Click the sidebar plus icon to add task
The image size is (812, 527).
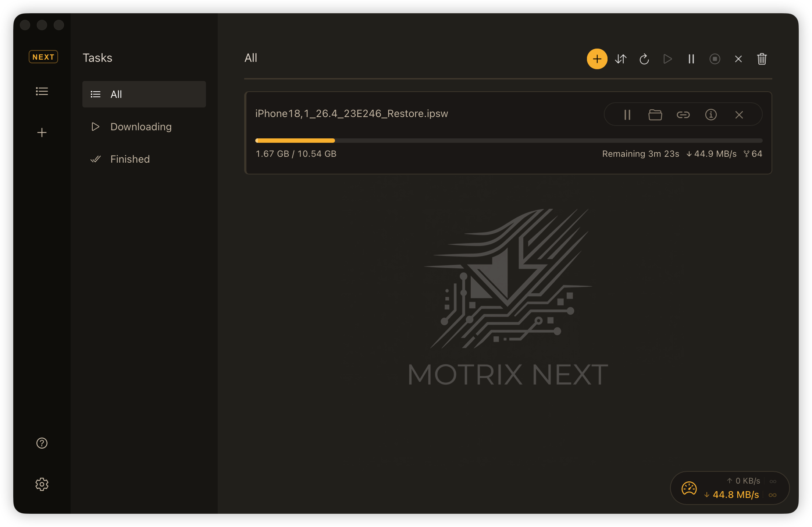pos(42,132)
